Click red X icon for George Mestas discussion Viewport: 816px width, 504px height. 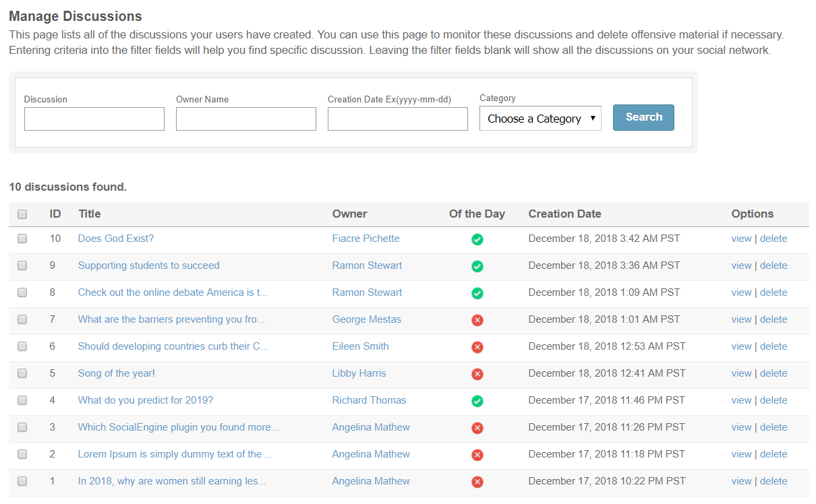[x=477, y=320]
